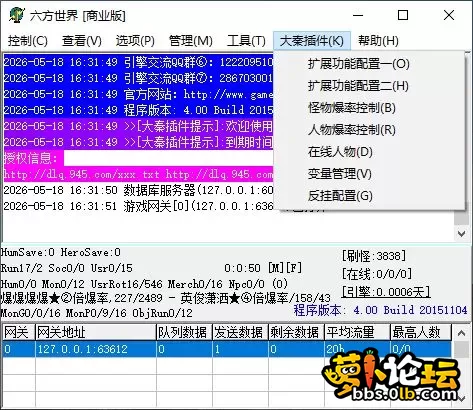Click the 引擎交流QQ群⑥ log line
This screenshot has width=473, height=410.
(138, 62)
